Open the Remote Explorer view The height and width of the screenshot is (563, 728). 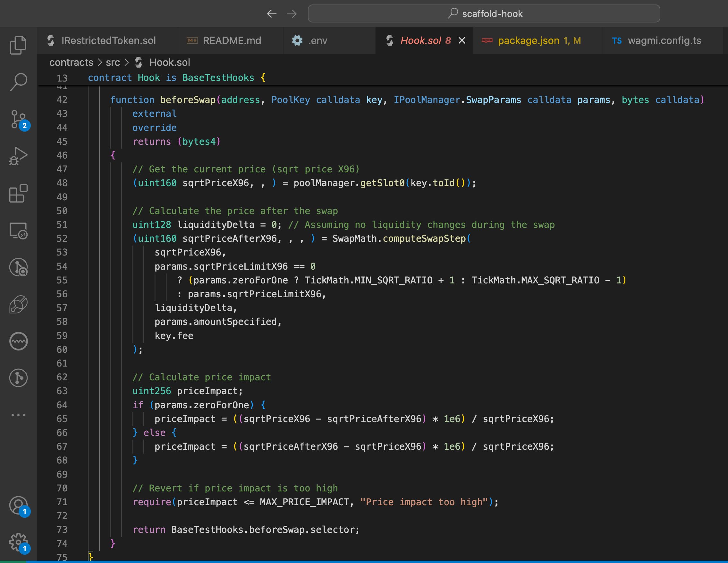18,230
